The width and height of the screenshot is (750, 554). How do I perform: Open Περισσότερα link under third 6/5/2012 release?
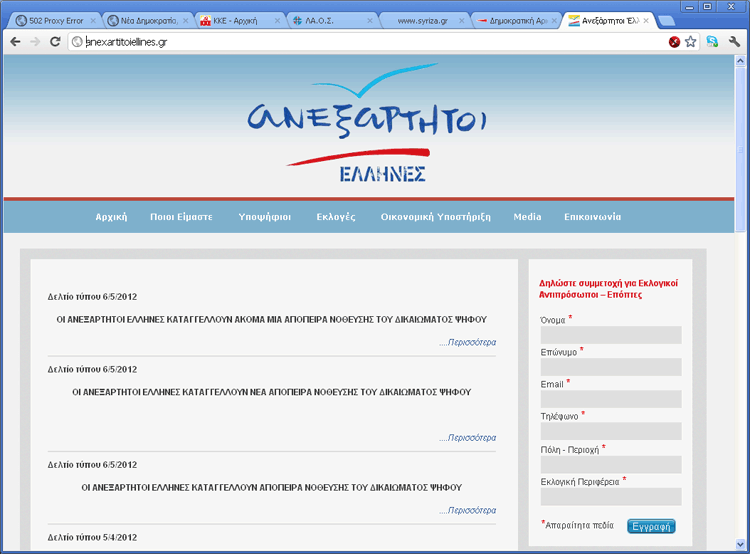pos(467,510)
